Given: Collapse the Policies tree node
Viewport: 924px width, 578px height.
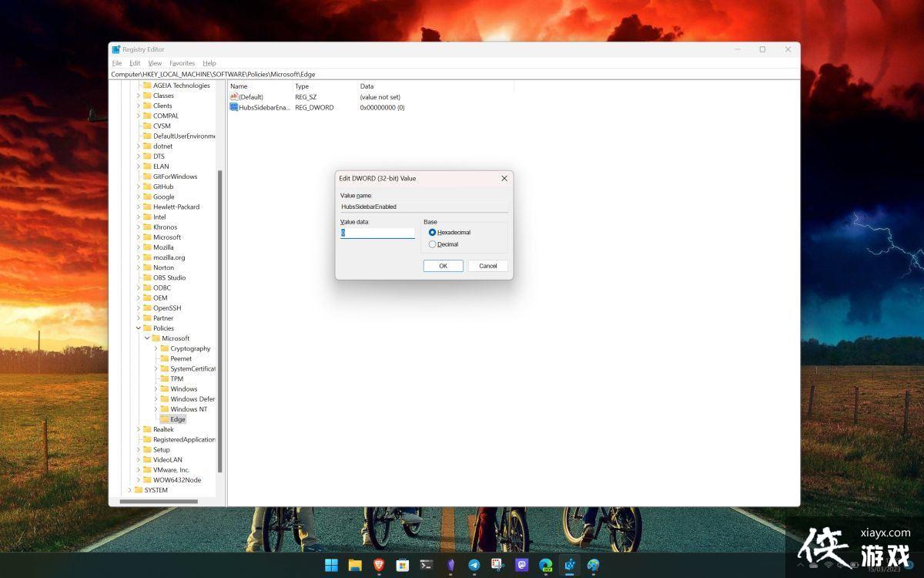Looking at the screenshot, I should [x=139, y=328].
